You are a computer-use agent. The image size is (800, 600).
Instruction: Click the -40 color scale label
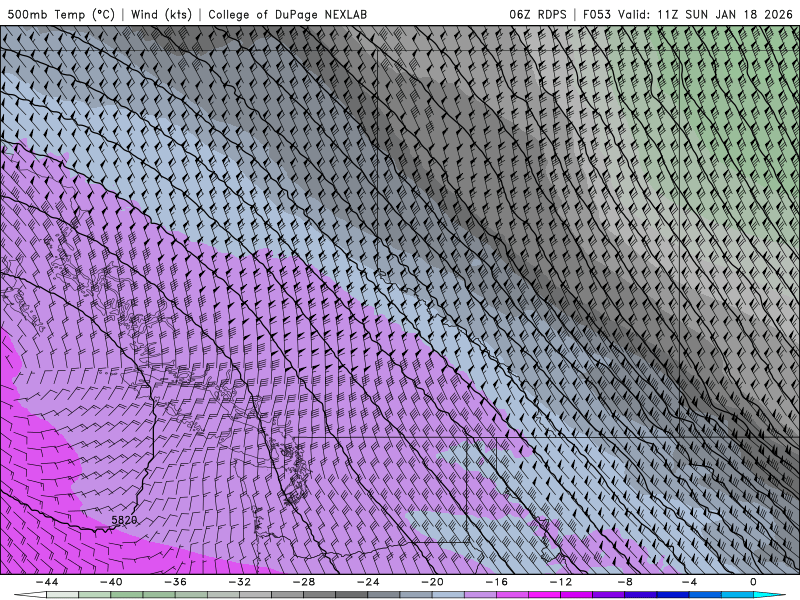111,582
